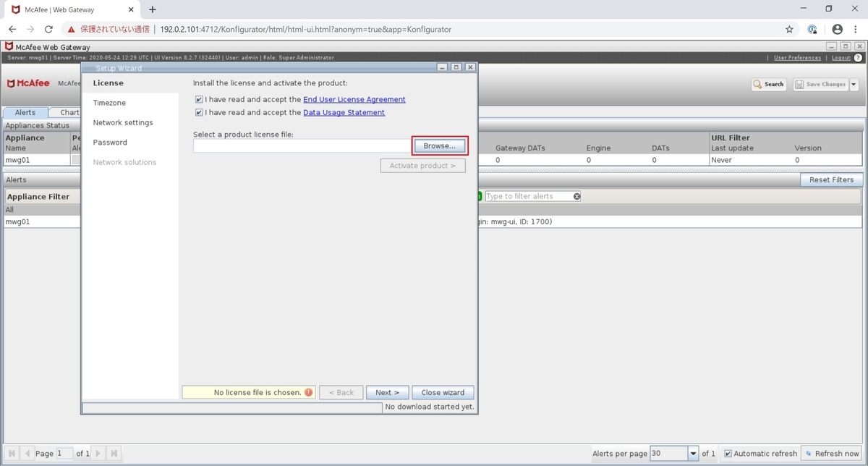Viewport: 868px width, 466px height.
Task: Minimize the inner McAfee Web Gateway window
Action: tap(831, 46)
